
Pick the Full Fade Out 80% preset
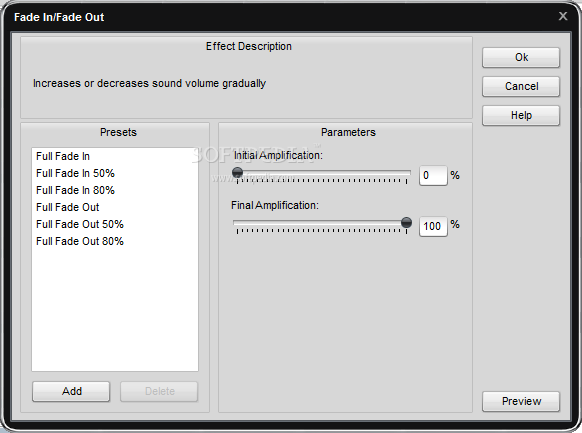pyautogui.click(x=80, y=241)
